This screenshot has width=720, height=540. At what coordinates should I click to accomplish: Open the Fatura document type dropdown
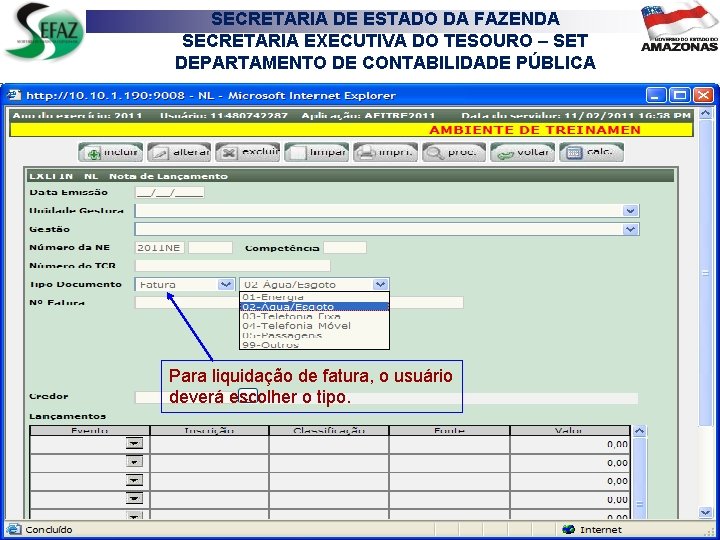225,284
